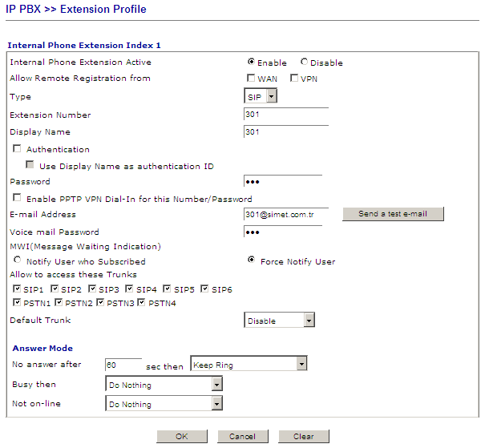Click the Display Name input field
Viewport: 489px width, 448px height.
(285, 131)
